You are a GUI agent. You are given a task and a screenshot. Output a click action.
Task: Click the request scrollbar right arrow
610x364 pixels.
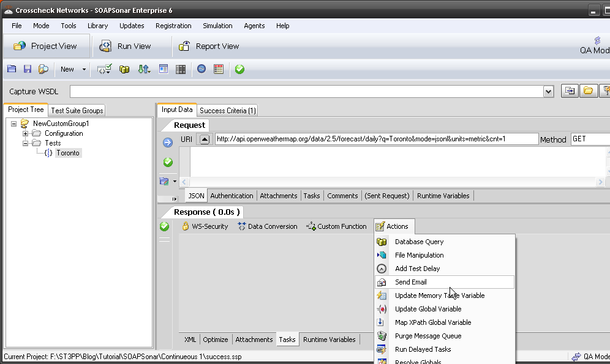pos(600,182)
